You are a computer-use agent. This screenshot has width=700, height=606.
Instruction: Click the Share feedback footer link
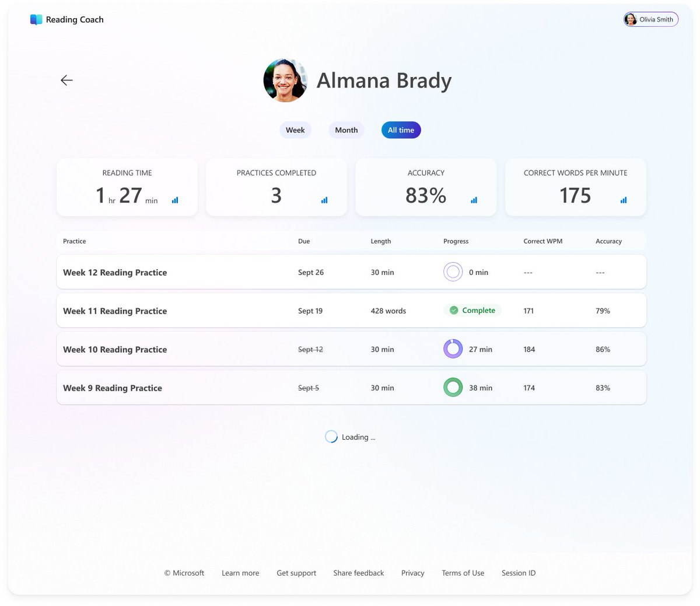(359, 573)
